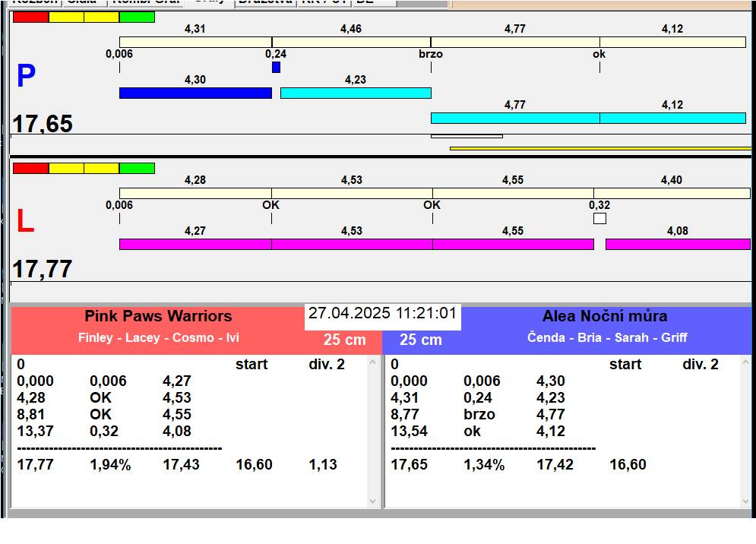
Task: Open the Družstva tab
Action: 264,2
